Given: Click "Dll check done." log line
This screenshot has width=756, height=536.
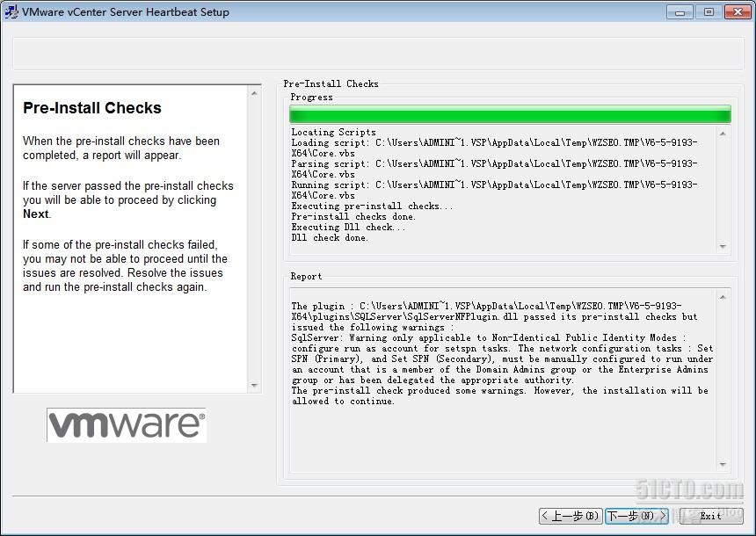Looking at the screenshot, I should [x=330, y=238].
